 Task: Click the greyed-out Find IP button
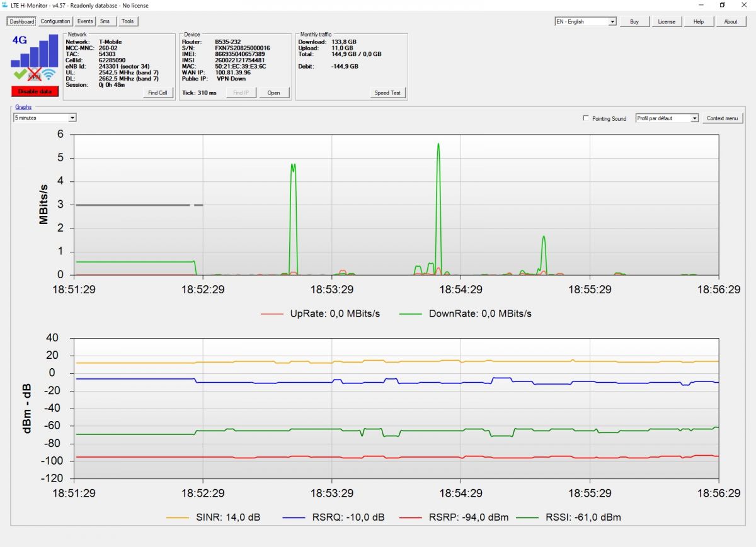click(241, 93)
